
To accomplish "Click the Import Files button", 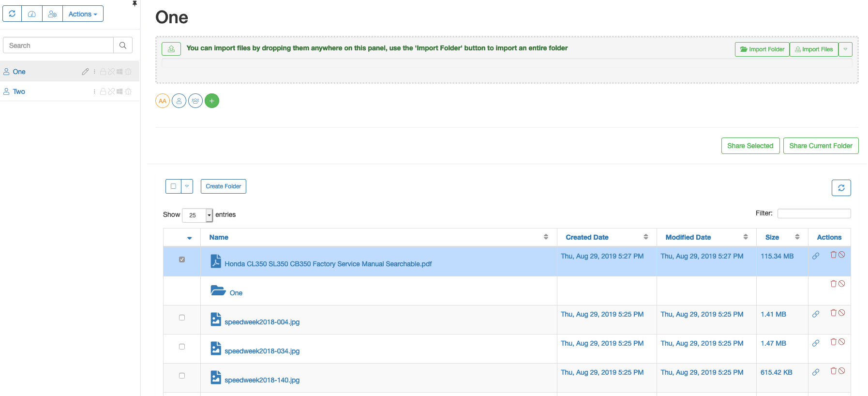I will [814, 49].
